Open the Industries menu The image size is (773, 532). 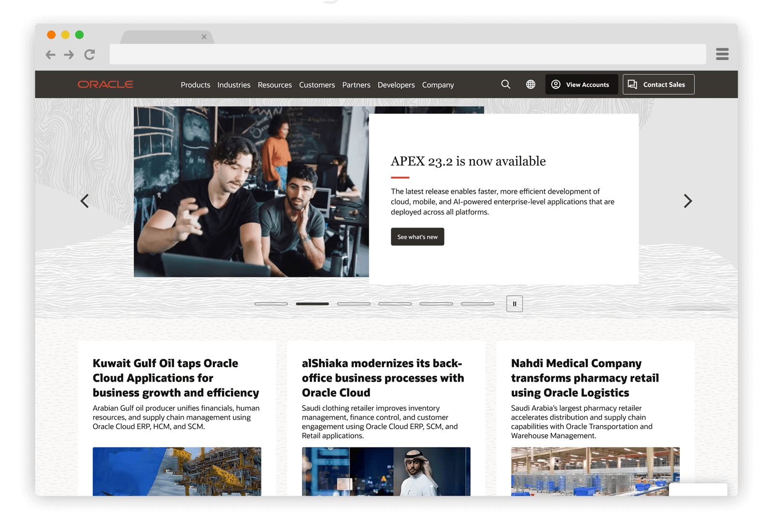click(x=234, y=85)
